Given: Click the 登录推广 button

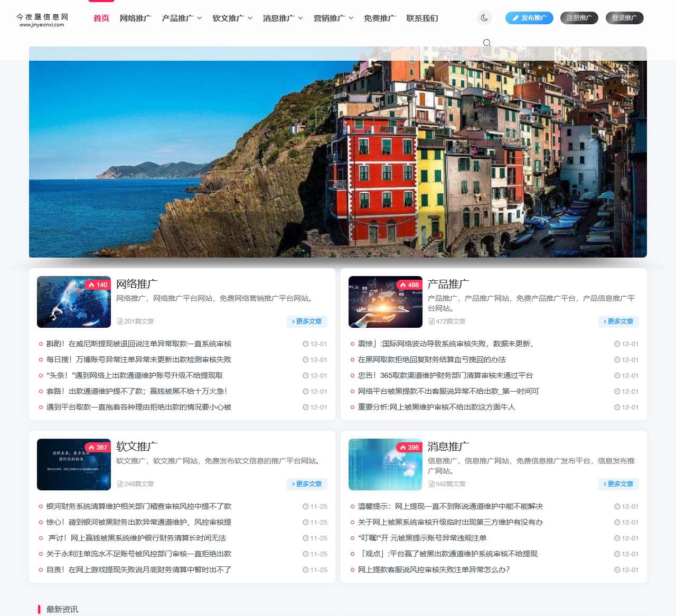Looking at the screenshot, I should 625,18.
